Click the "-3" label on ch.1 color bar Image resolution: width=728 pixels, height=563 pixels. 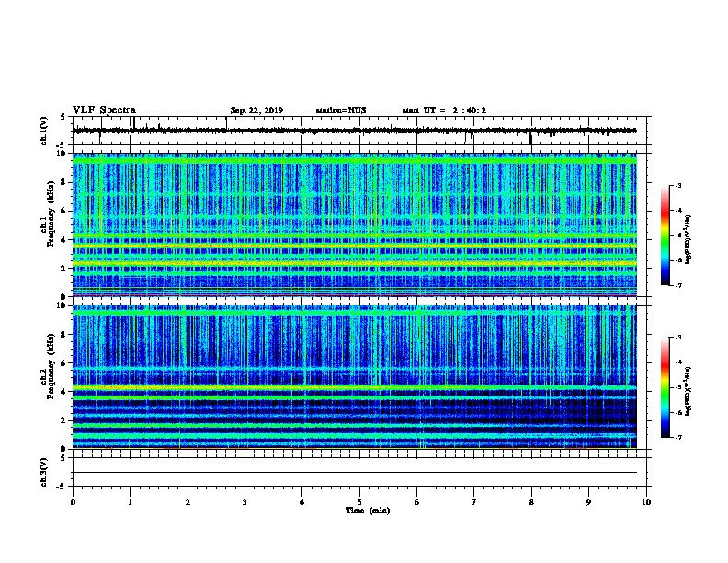click(x=677, y=185)
